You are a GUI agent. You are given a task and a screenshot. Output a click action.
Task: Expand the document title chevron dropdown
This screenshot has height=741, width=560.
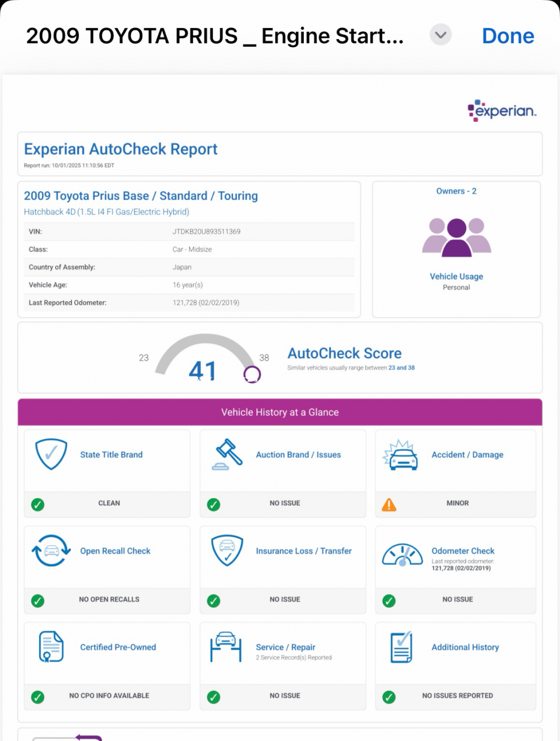[440, 35]
